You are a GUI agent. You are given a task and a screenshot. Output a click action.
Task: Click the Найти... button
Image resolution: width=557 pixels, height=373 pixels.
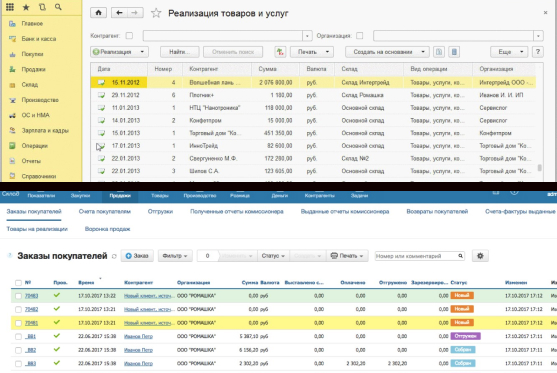(179, 52)
